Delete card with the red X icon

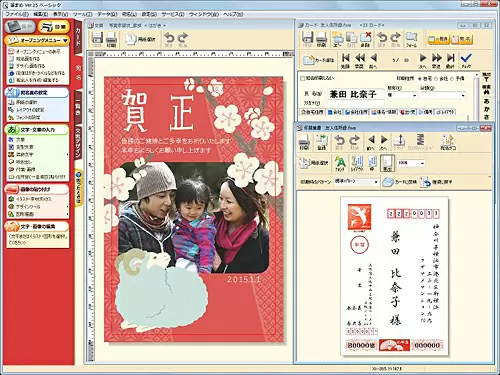pos(365,39)
